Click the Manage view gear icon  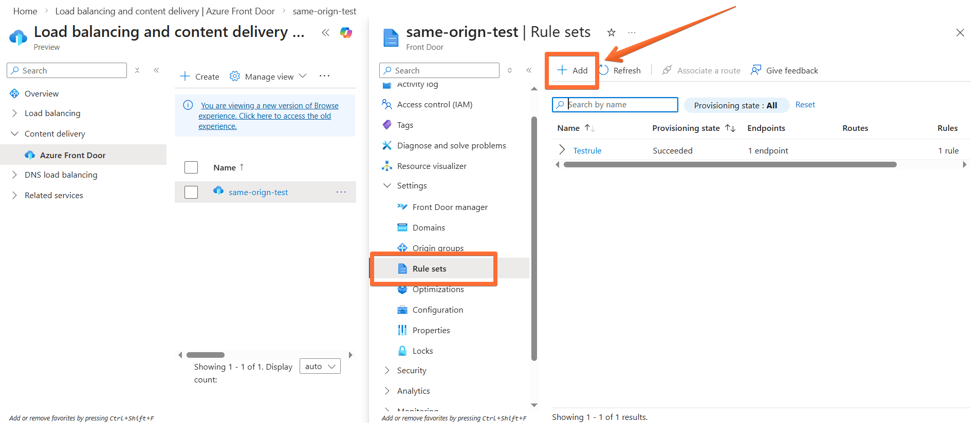pos(234,76)
